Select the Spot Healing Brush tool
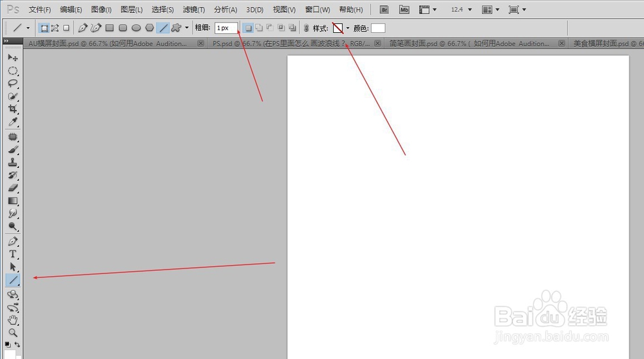This screenshot has height=359, width=644. point(13,136)
